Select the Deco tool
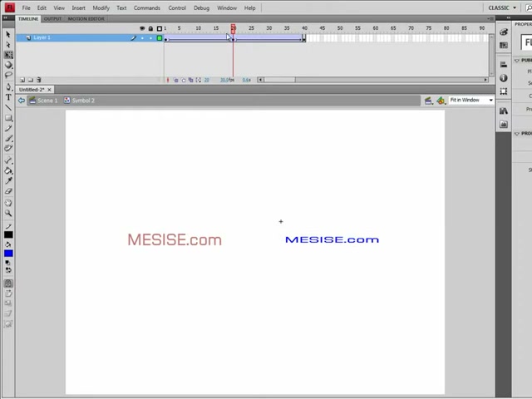This screenshot has height=399, width=532. [x=8, y=148]
